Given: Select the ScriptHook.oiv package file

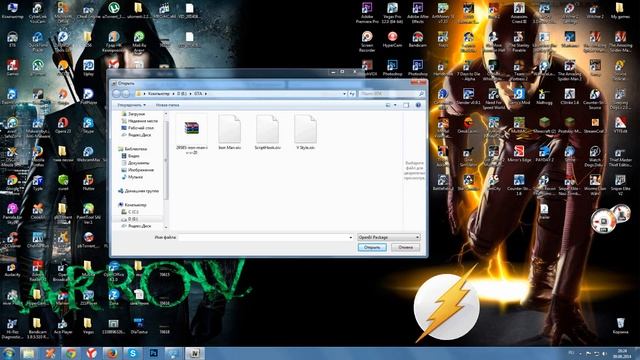Looking at the screenshot, I should click(267, 133).
